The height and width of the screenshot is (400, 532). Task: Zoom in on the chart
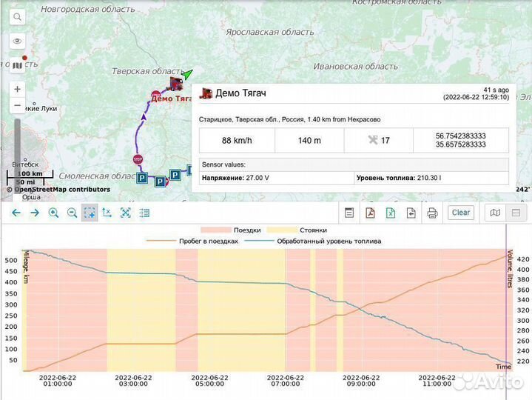53,213
